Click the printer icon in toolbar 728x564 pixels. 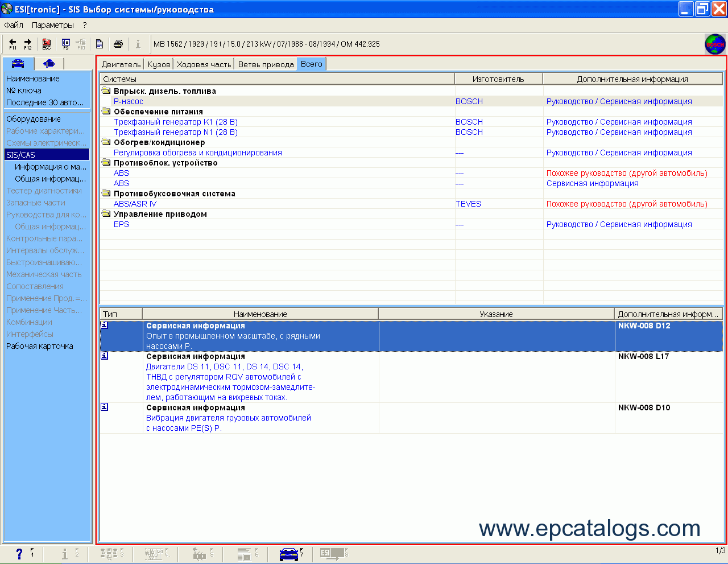[118, 44]
